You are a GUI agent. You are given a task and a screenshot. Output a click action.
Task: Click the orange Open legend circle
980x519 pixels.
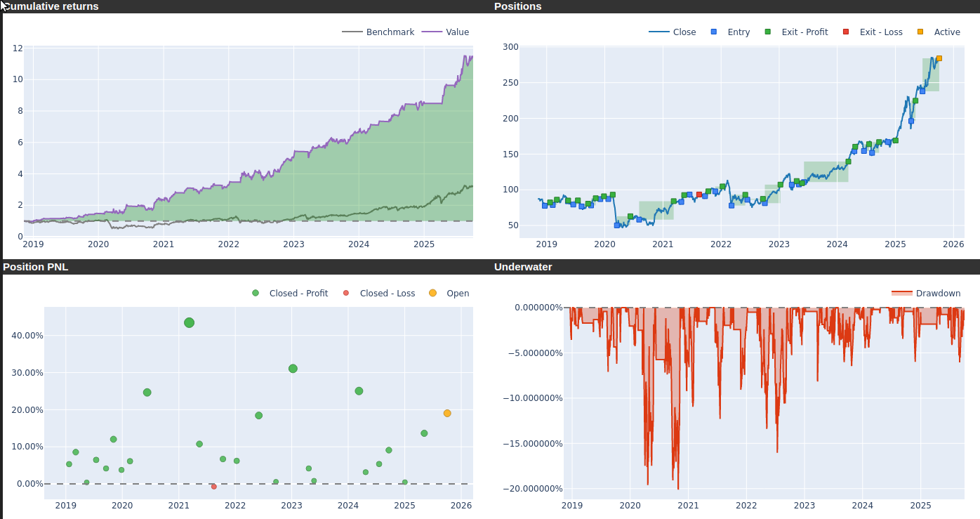point(432,294)
